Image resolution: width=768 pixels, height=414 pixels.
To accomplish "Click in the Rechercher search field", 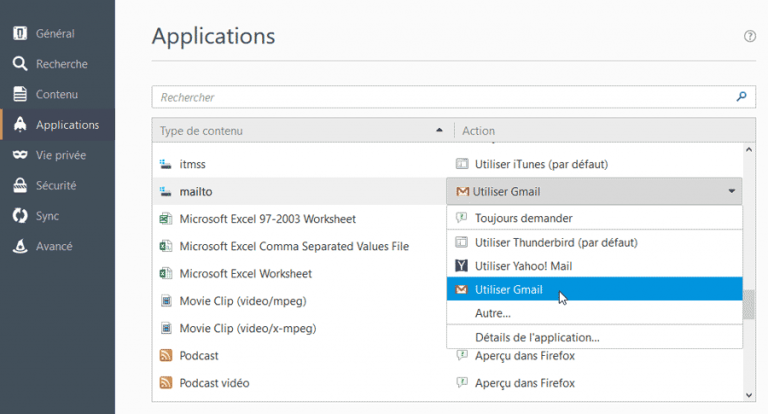I will [440, 97].
